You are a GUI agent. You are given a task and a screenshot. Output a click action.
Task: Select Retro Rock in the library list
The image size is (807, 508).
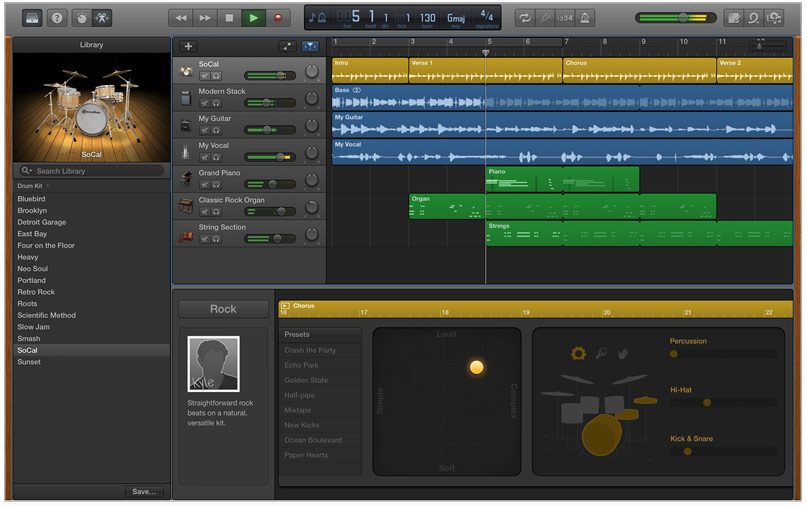pyautogui.click(x=35, y=292)
